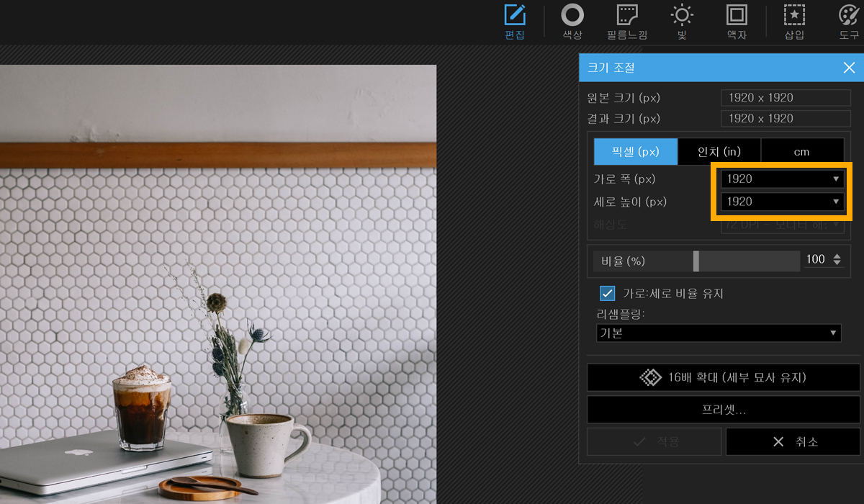Close the 크기 조절 resize panel

[849, 68]
